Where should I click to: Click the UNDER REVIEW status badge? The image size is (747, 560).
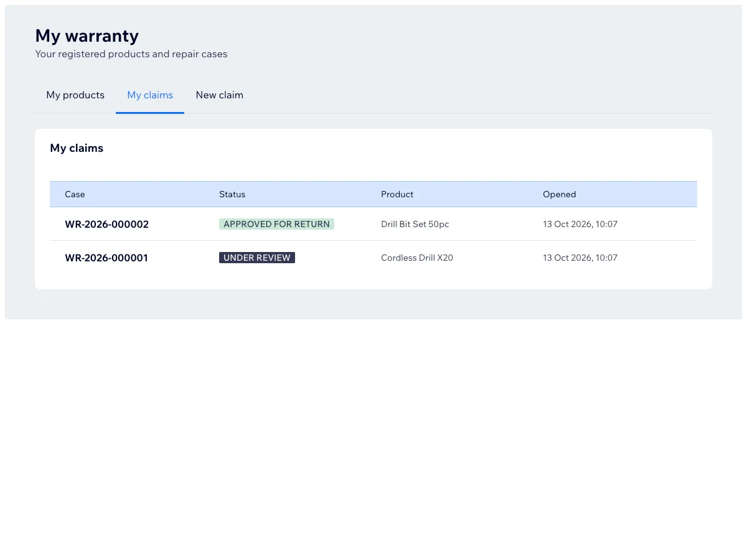257,258
